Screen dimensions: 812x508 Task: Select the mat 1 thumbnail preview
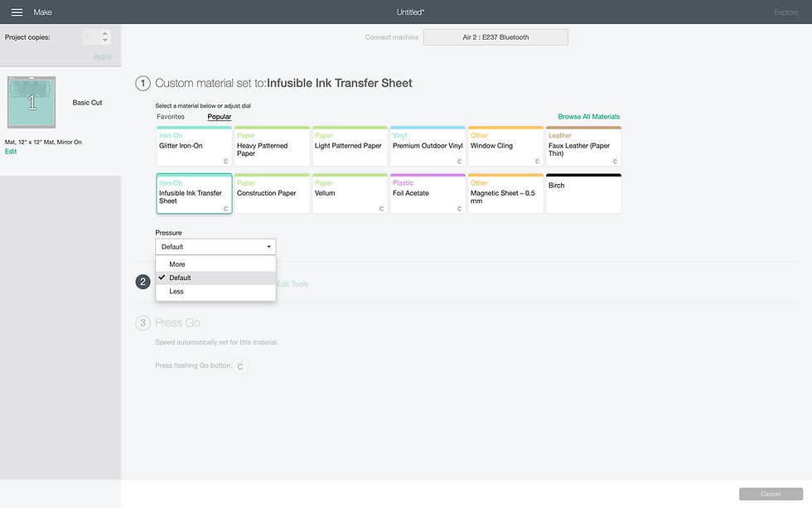[31, 102]
